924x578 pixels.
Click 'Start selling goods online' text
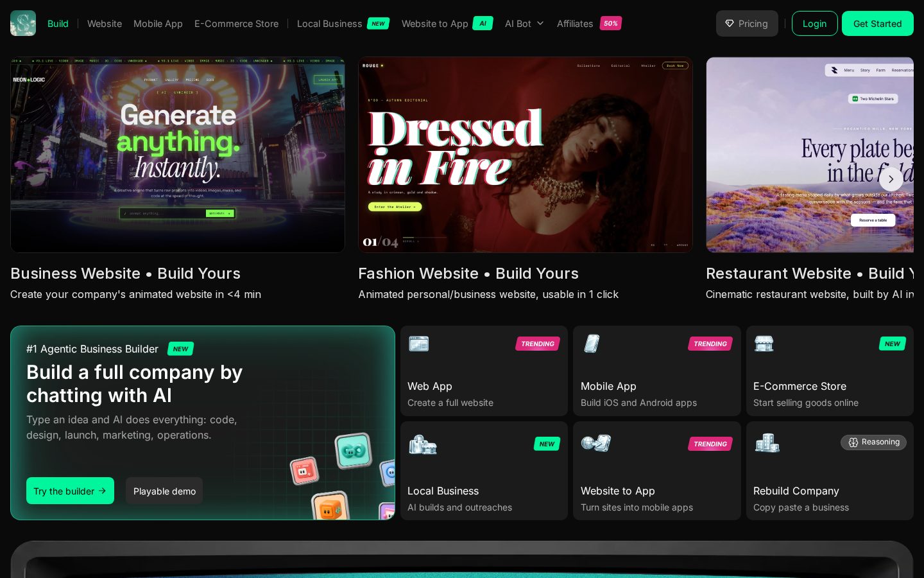(x=806, y=403)
